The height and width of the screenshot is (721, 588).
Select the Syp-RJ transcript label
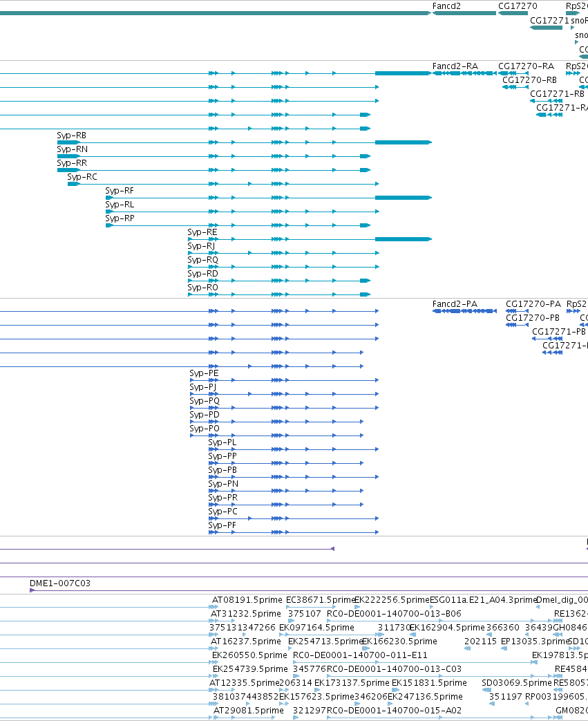tap(201, 245)
